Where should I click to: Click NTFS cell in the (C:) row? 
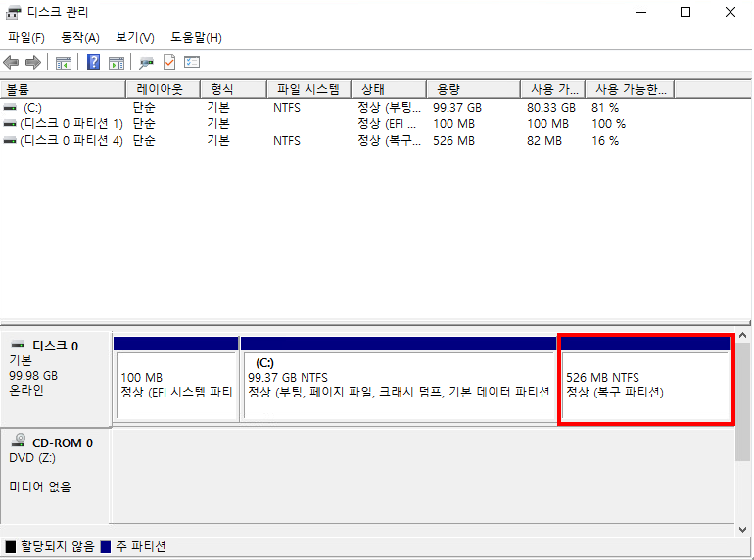[x=287, y=107]
